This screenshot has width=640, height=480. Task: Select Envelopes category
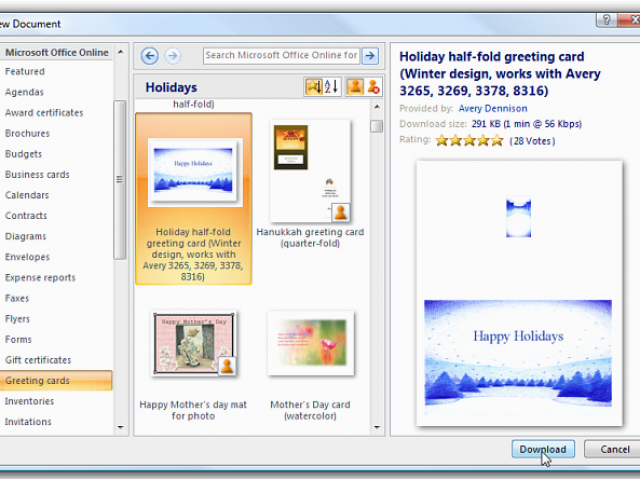(27, 257)
